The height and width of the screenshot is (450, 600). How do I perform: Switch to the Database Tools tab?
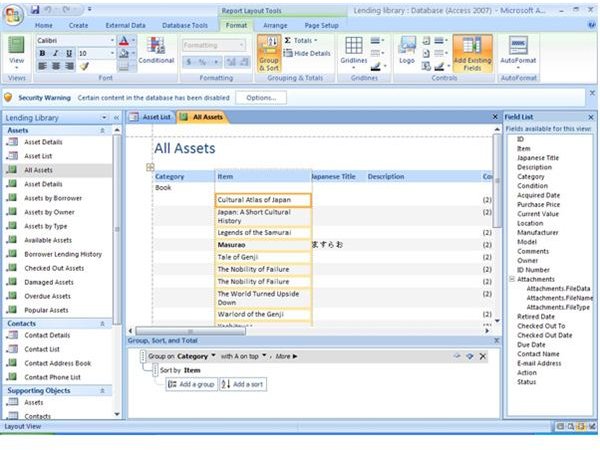pos(186,24)
